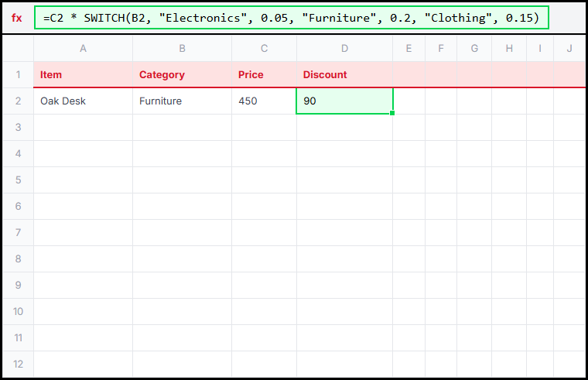588x380 pixels.
Task: Click the fill handle on cell D2
Action: (392, 114)
